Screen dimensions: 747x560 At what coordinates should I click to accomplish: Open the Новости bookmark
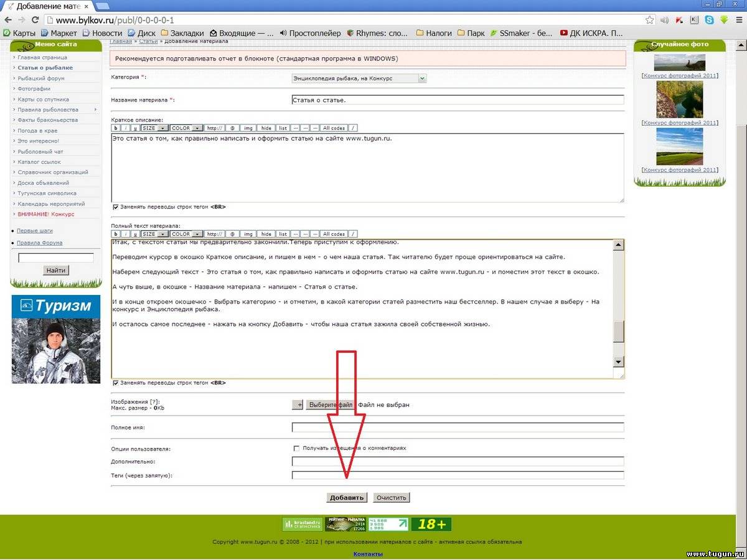pos(102,33)
